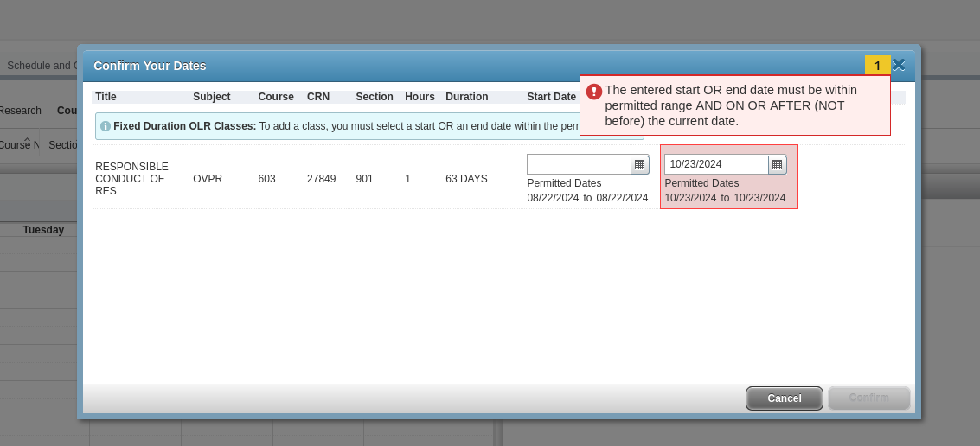The height and width of the screenshot is (446, 980).
Task: Open the Start Date calendar picker
Action: click(x=639, y=164)
